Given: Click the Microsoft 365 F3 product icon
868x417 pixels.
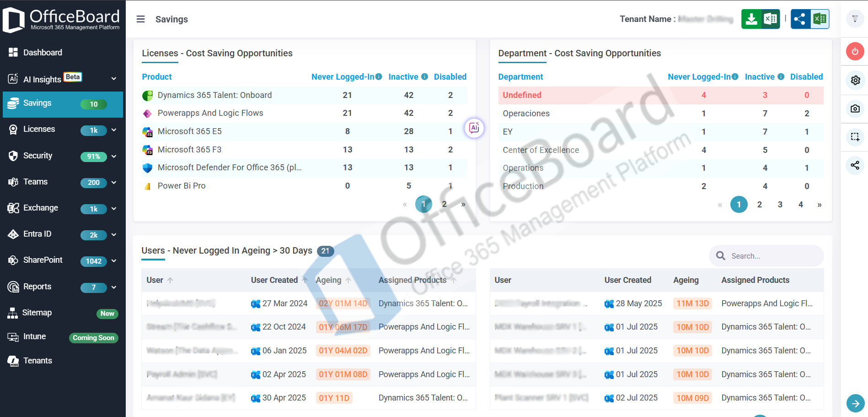Looking at the screenshot, I should point(147,150).
